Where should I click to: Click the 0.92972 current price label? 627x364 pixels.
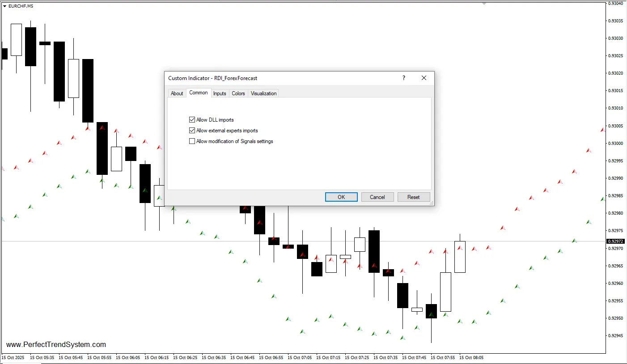(615, 241)
